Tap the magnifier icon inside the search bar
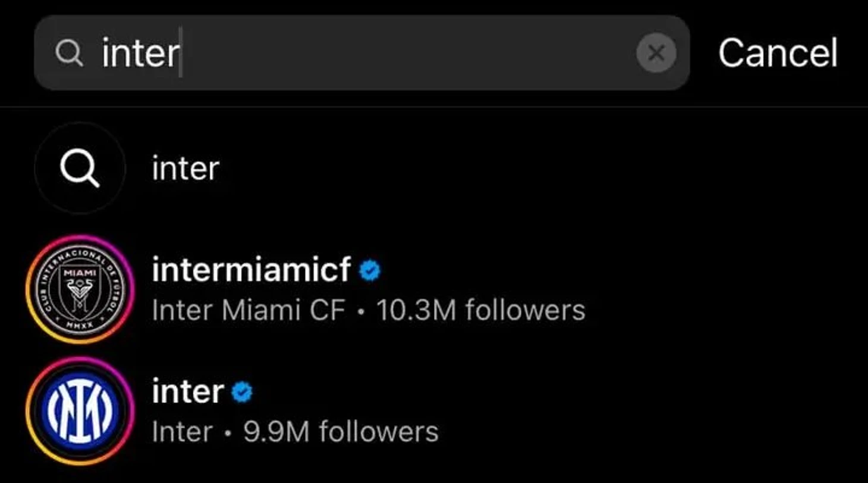Screen dimensions: 868x483 (69, 53)
